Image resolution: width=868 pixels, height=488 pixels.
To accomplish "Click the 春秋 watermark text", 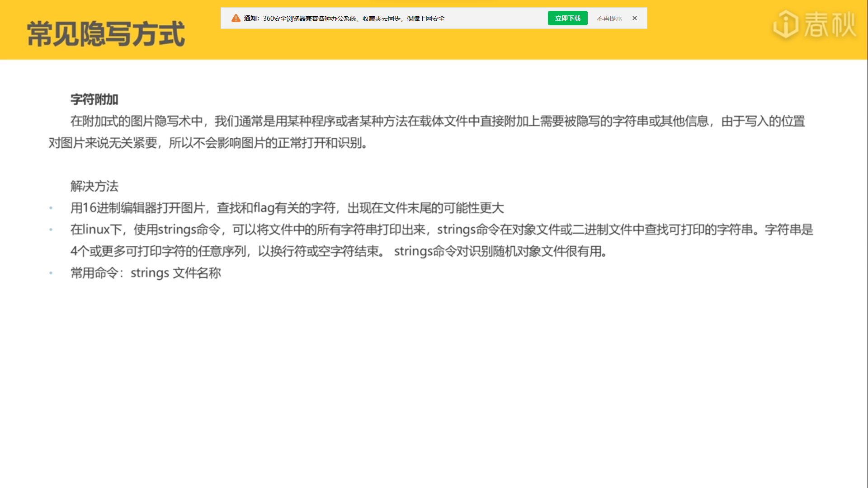I will coord(830,24).
